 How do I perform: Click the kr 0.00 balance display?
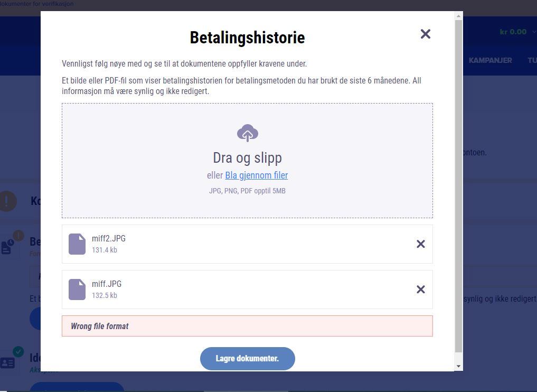513,32
